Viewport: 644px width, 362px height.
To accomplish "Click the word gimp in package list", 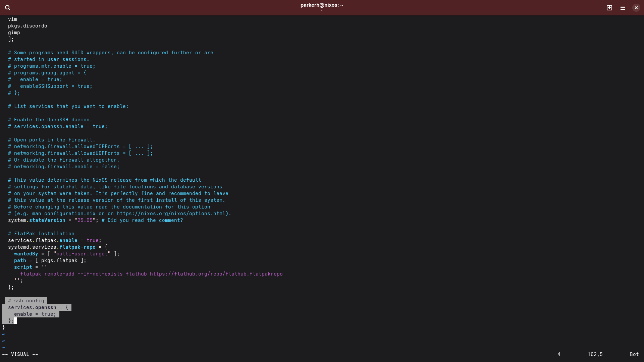I will pos(14,33).
